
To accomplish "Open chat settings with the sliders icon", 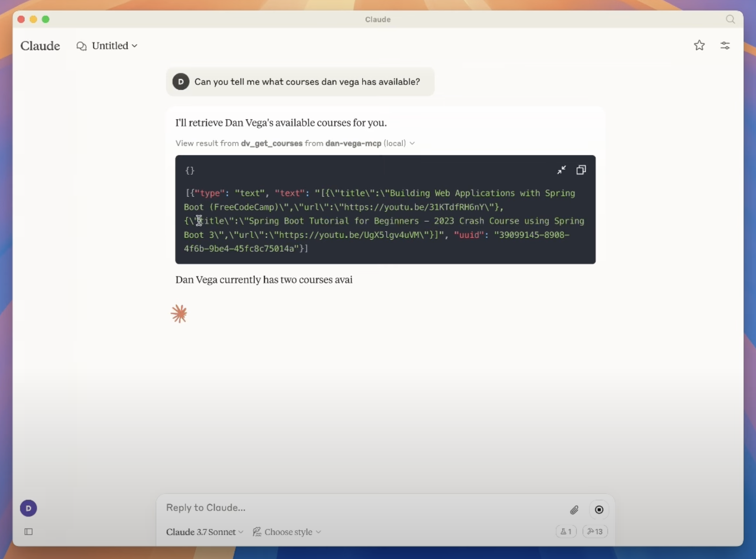I will (725, 45).
